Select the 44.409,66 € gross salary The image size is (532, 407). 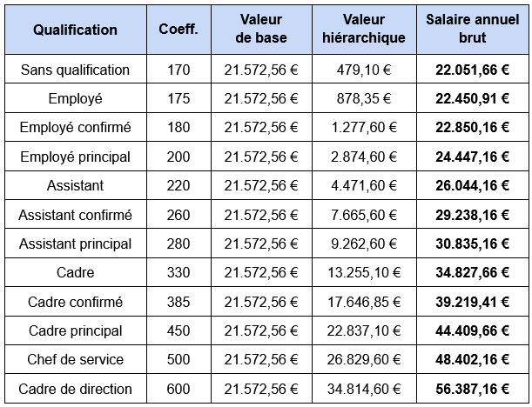point(473,330)
